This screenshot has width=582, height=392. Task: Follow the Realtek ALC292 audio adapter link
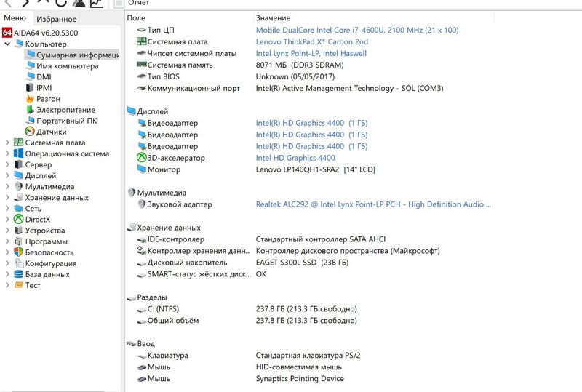373,204
